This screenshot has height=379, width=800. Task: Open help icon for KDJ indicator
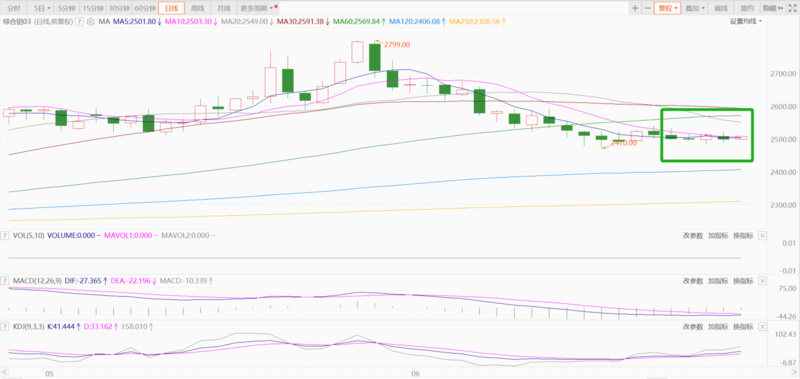click(5, 326)
